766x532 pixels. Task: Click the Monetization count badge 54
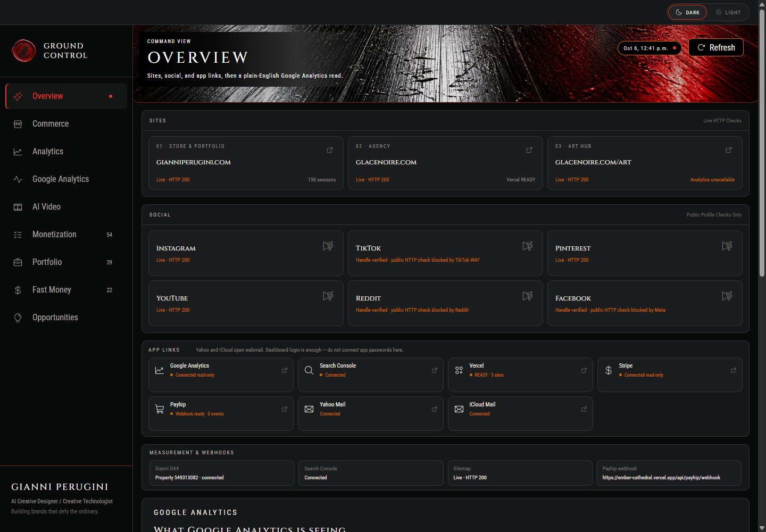tap(110, 235)
